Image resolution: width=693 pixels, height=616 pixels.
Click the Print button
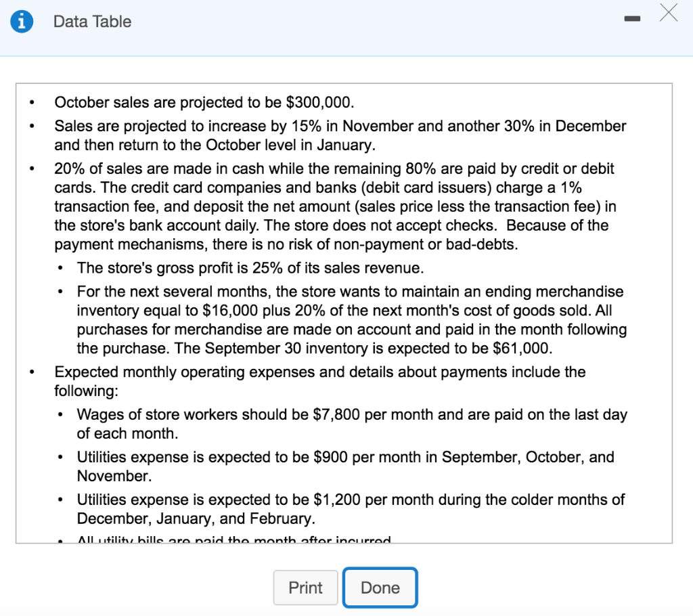(x=305, y=588)
